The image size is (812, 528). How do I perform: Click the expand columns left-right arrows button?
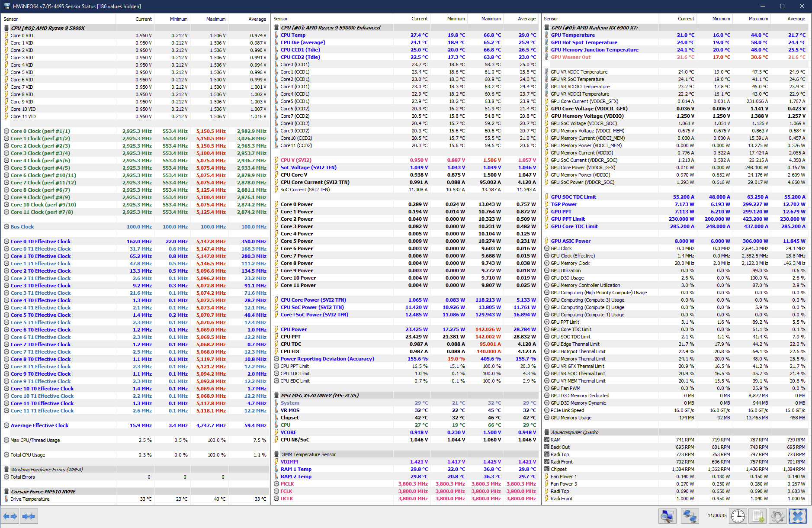pos(10,516)
